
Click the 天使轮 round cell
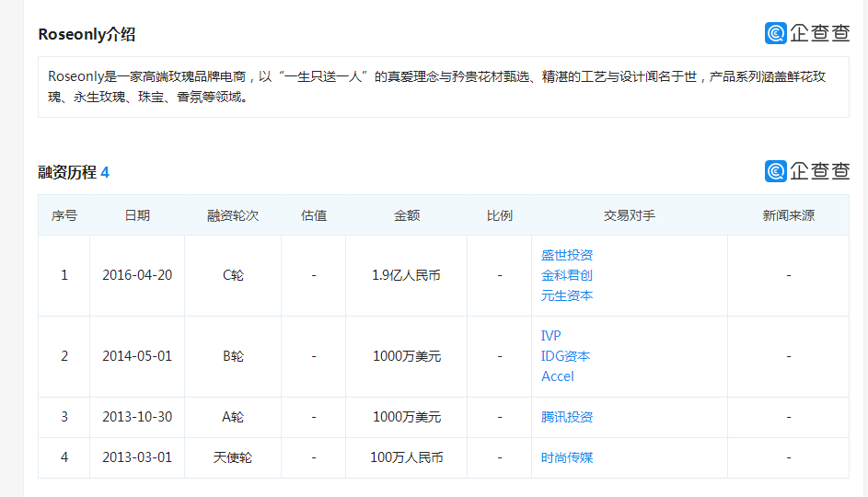[x=233, y=457]
